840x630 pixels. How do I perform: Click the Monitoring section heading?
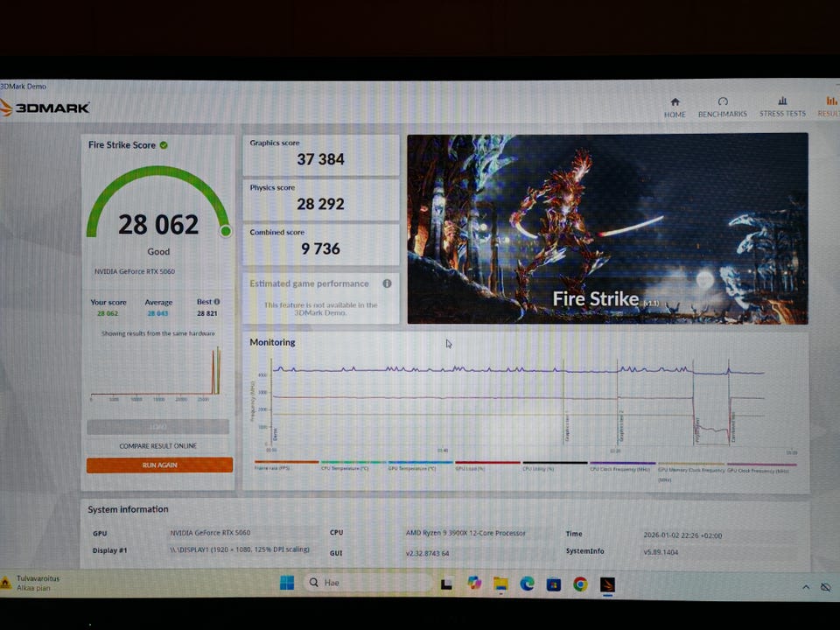(272, 342)
